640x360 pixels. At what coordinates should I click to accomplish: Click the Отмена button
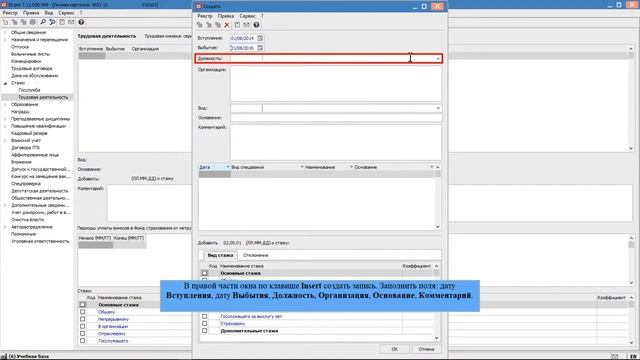426,349
